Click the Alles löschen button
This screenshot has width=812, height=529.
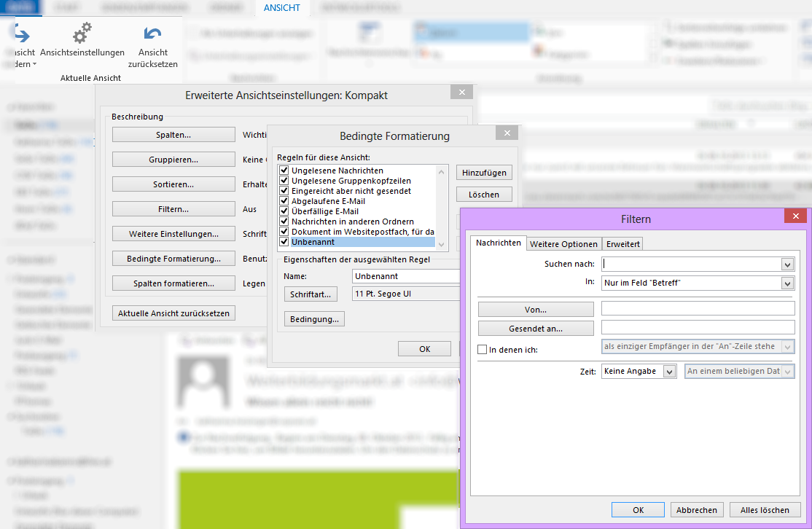(765, 510)
